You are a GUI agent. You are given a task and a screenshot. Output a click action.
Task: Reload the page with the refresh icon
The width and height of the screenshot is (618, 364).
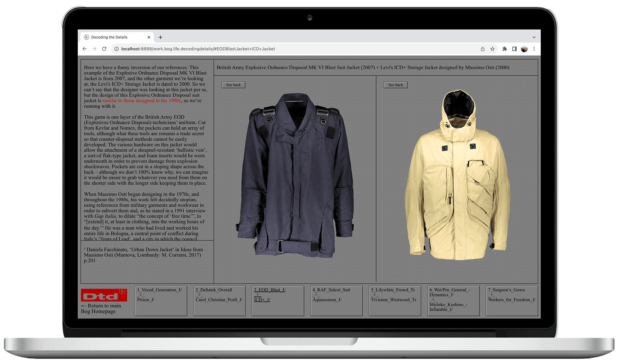(104, 49)
